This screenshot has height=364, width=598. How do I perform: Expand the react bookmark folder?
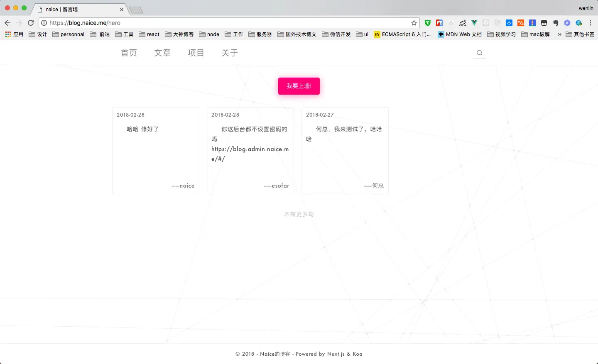coord(149,34)
